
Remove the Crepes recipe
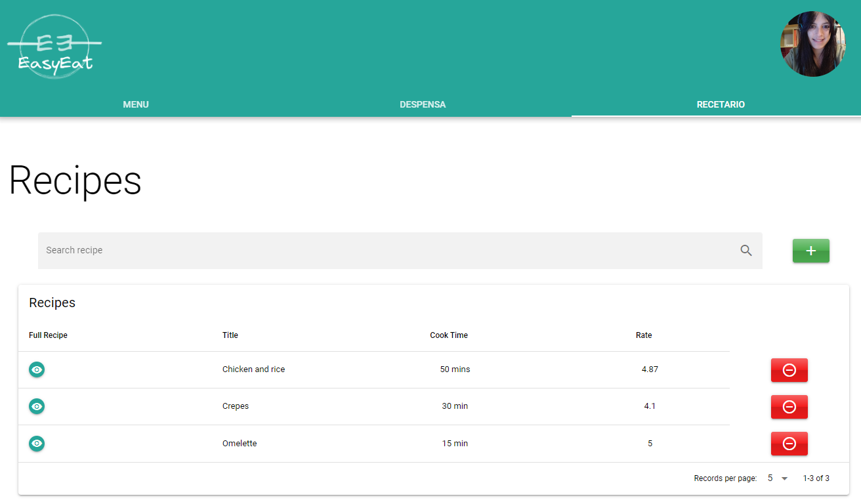[x=789, y=406]
